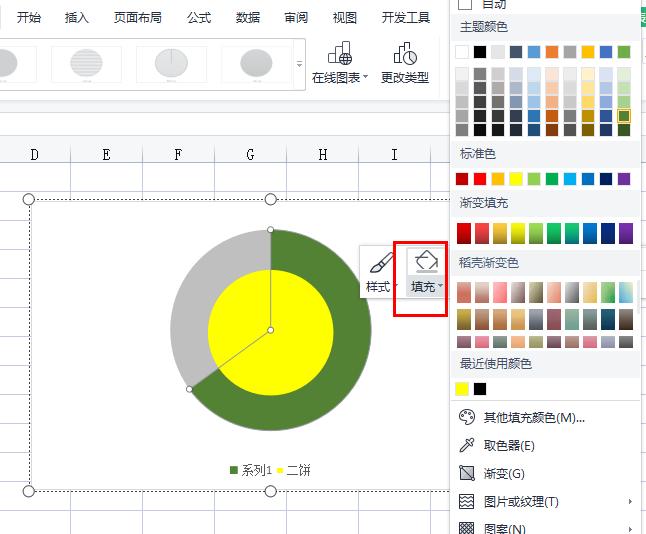Click the 更改类型 change chart type icon
Screen dimensions: 646x534
[405, 54]
